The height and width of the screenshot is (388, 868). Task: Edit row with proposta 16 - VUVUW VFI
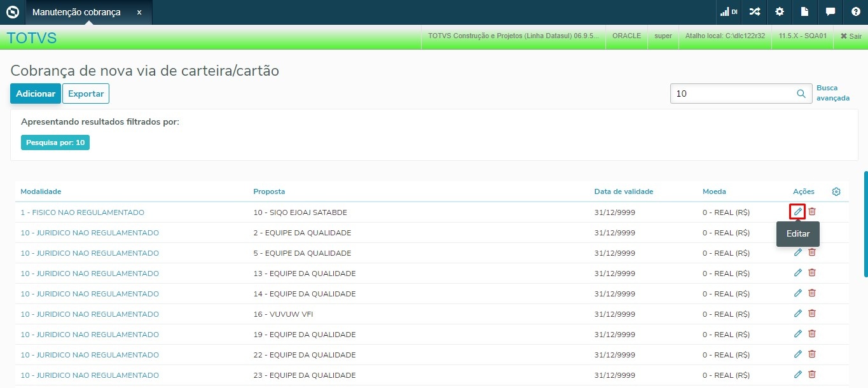[x=798, y=314]
